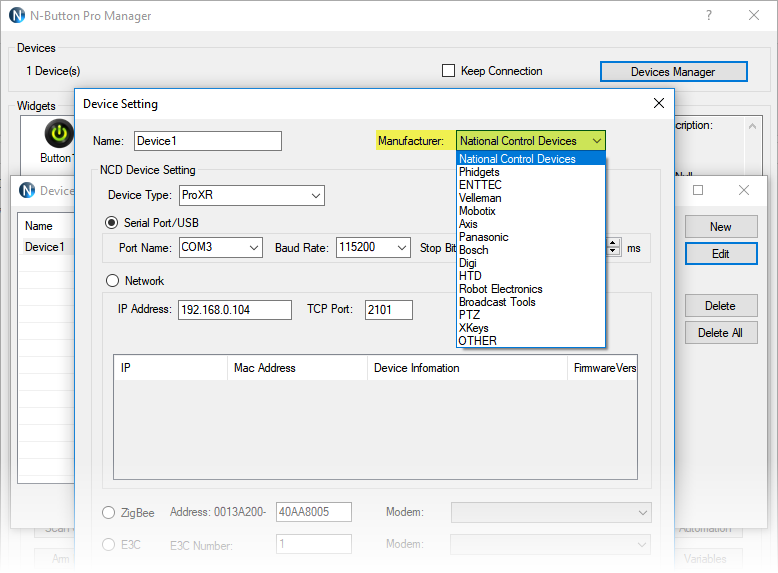The height and width of the screenshot is (573, 778).
Task: Choose Digi from manufacturer list
Action: point(530,263)
